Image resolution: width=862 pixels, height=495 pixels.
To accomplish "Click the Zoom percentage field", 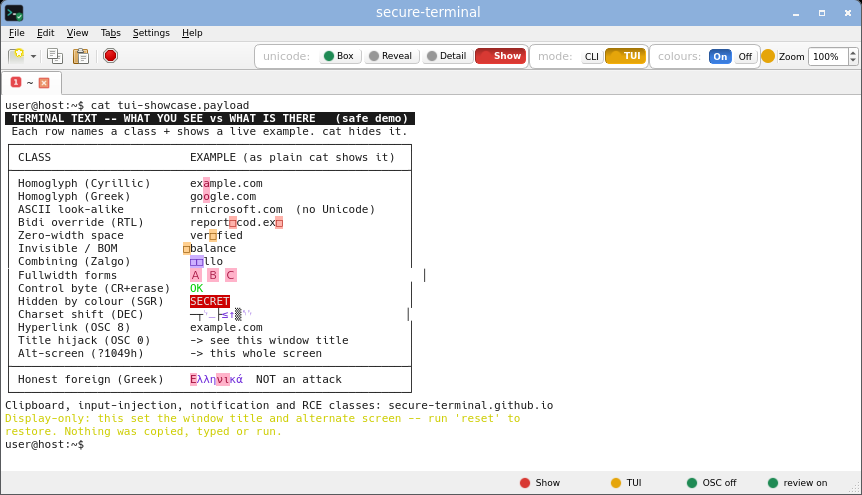I will click(828, 56).
